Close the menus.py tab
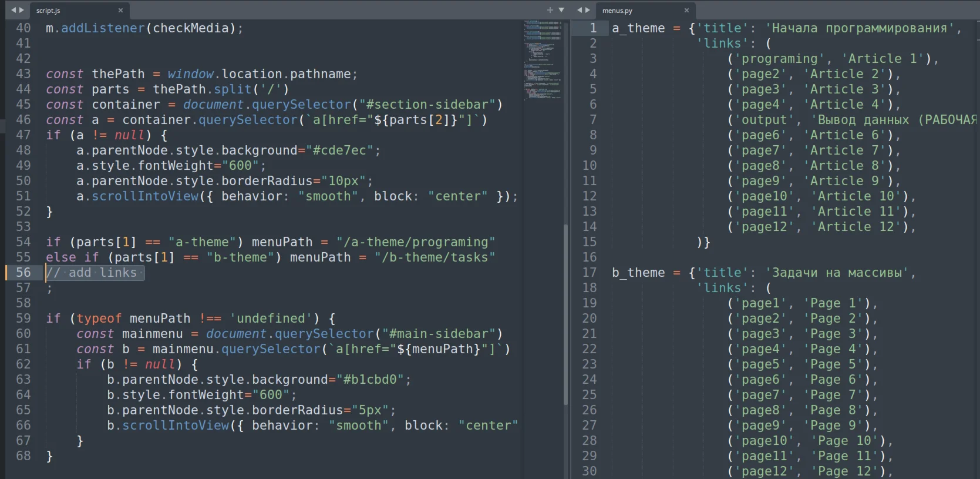This screenshot has width=980, height=479. pos(686,11)
